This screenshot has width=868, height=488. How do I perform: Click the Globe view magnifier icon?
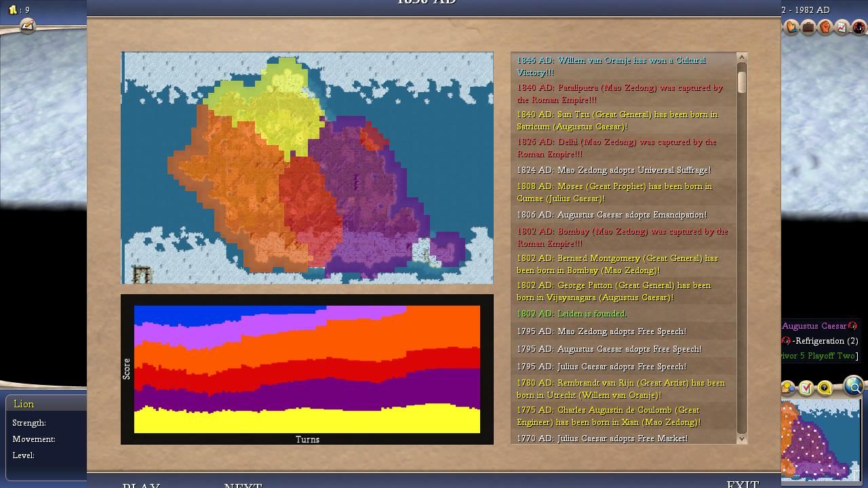pos(854,386)
